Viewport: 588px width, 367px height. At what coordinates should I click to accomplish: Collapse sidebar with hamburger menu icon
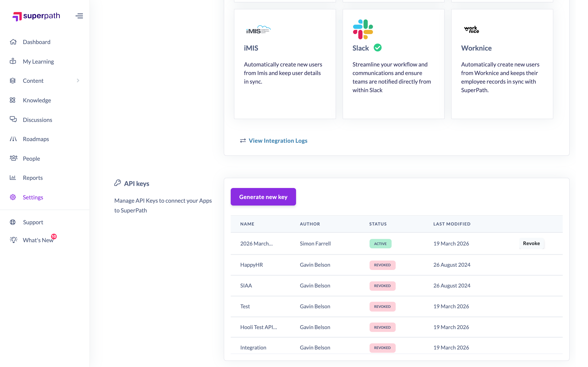click(x=79, y=16)
